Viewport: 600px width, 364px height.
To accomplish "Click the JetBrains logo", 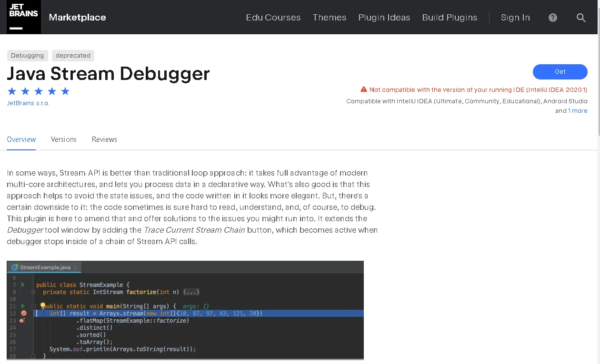I will (24, 17).
